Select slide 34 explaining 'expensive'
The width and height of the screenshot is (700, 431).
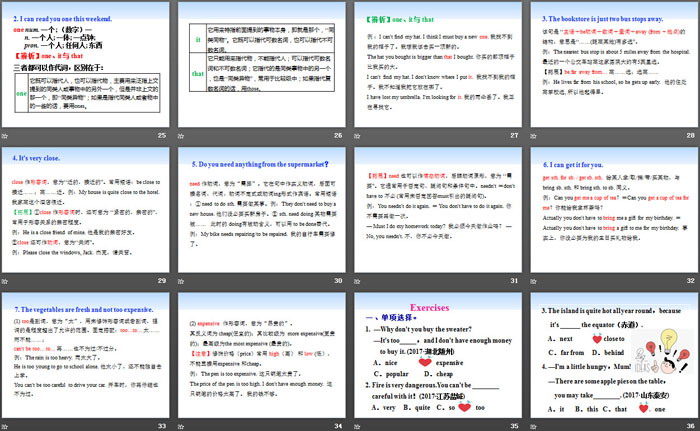point(262,355)
